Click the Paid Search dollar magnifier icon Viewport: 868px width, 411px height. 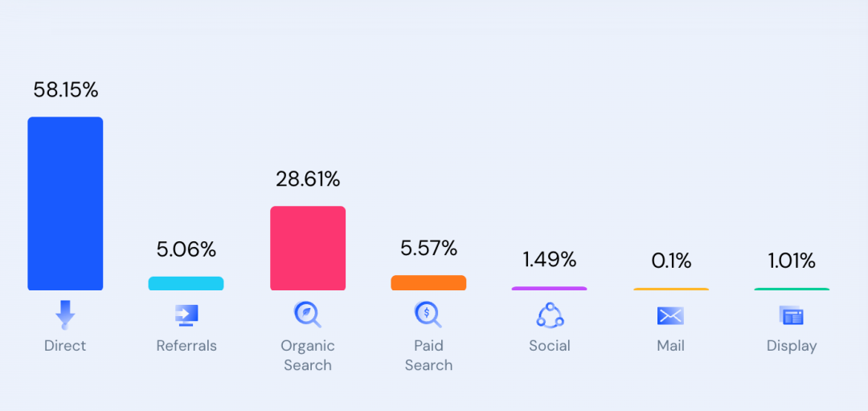428,314
